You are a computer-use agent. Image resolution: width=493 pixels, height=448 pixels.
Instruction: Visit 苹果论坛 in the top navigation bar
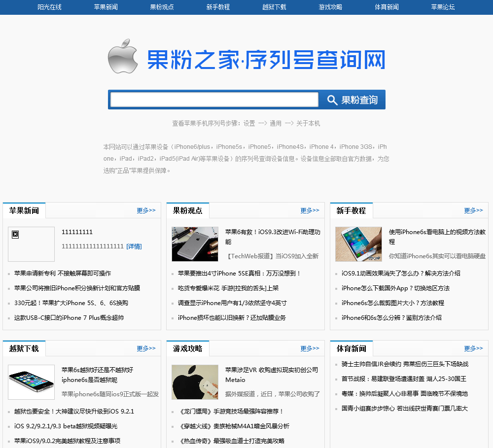click(x=443, y=7)
